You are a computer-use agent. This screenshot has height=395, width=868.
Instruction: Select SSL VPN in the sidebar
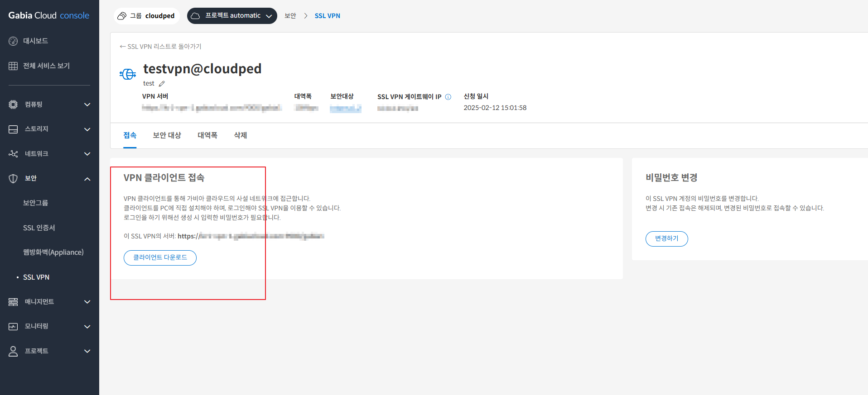tap(36, 277)
